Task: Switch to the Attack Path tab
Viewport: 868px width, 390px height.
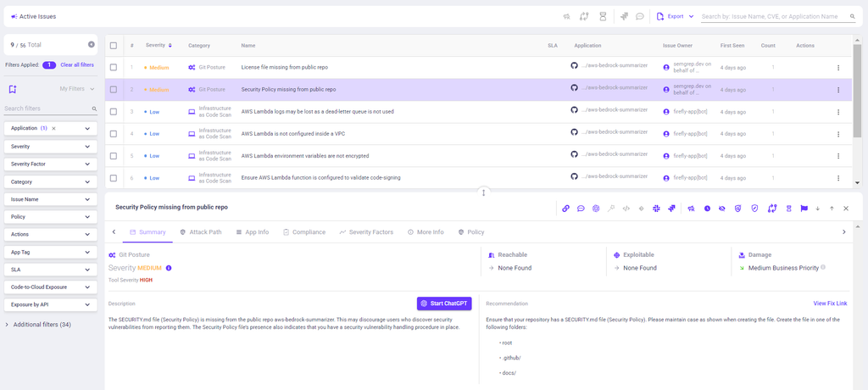Action: click(200, 232)
